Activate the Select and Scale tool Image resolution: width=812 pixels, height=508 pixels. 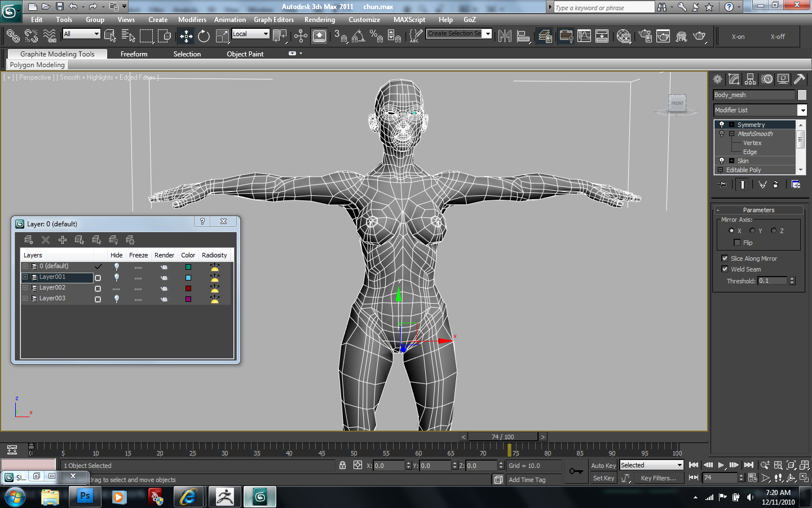point(223,36)
